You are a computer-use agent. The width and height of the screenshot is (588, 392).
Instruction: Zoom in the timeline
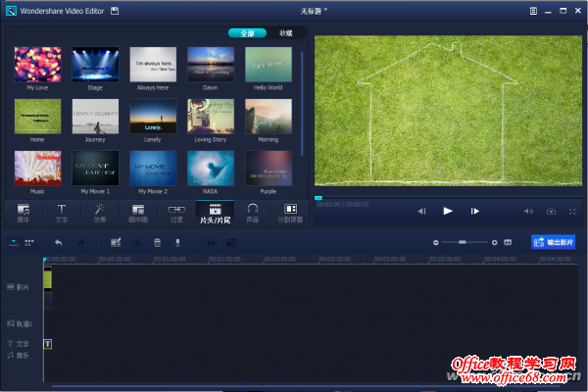pyautogui.click(x=494, y=243)
